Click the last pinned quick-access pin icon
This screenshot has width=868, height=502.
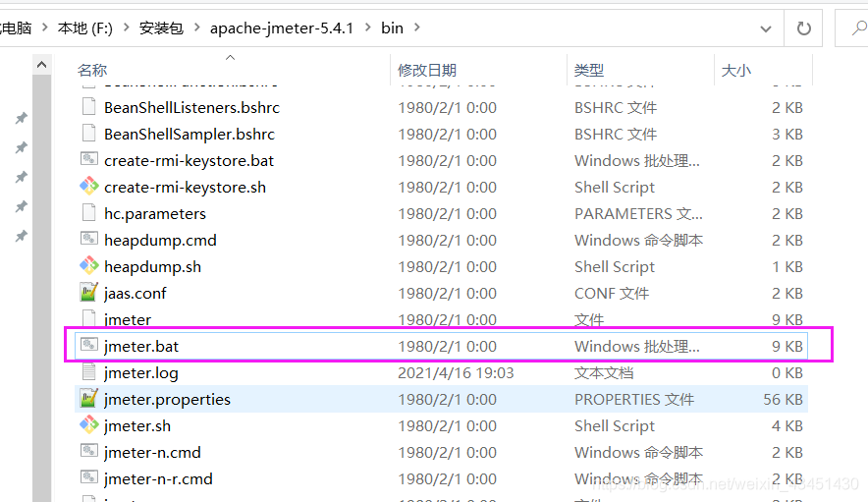point(21,236)
